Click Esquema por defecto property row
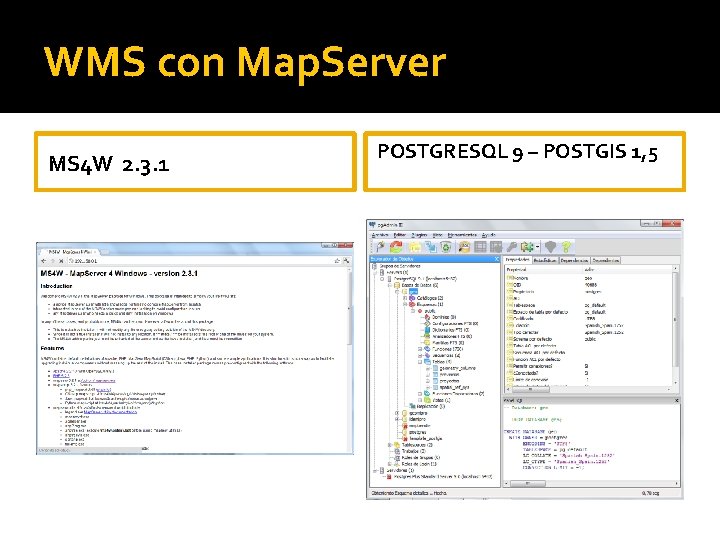 [x=588, y=339]
